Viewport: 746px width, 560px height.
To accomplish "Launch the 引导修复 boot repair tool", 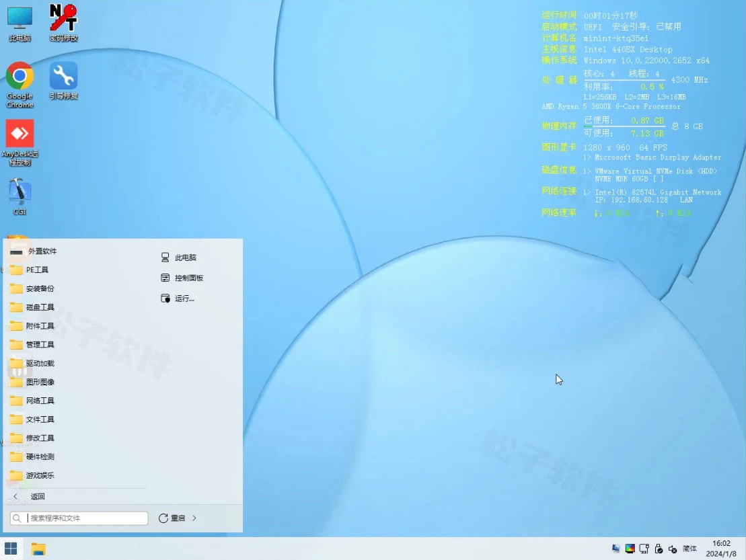I will pos(63,81).
